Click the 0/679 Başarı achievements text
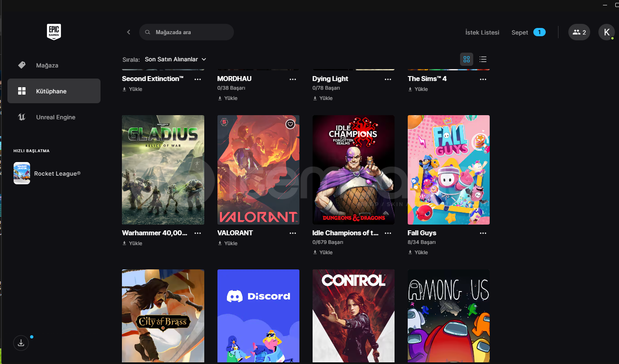Screen dimensions: 619x364 tap(328, 242)
